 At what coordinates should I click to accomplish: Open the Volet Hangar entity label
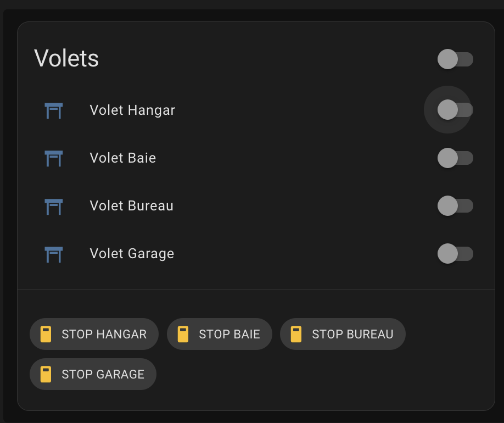[132, 110]
